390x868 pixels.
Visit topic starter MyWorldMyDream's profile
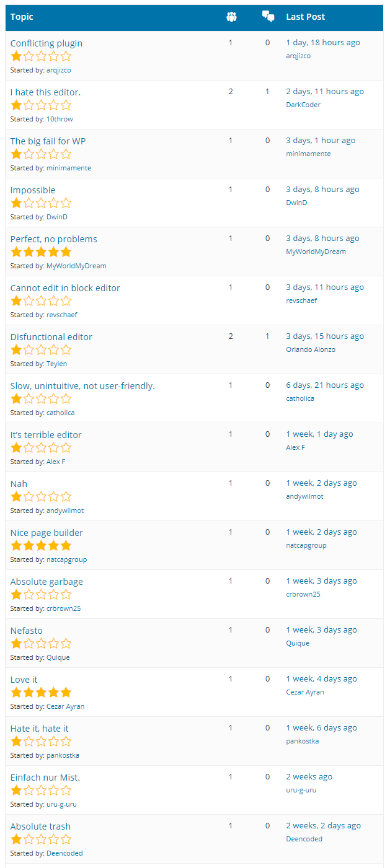coord(76,266)
